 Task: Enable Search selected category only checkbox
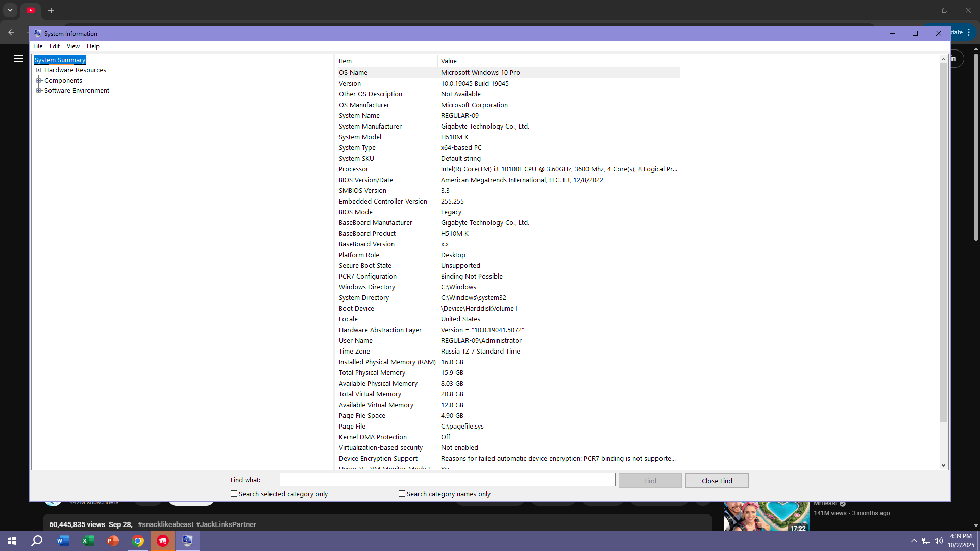pos(234,494)
